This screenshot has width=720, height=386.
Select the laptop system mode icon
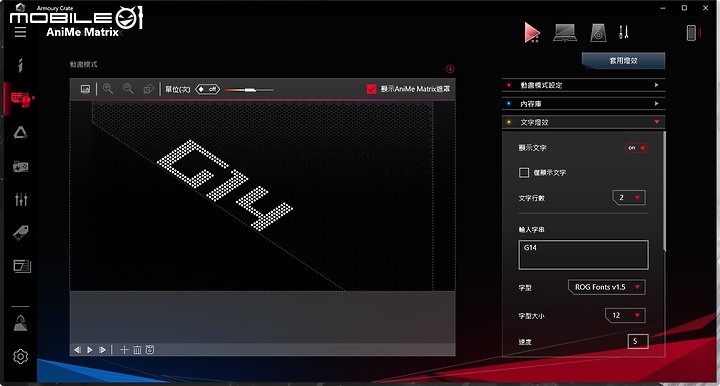565,33
